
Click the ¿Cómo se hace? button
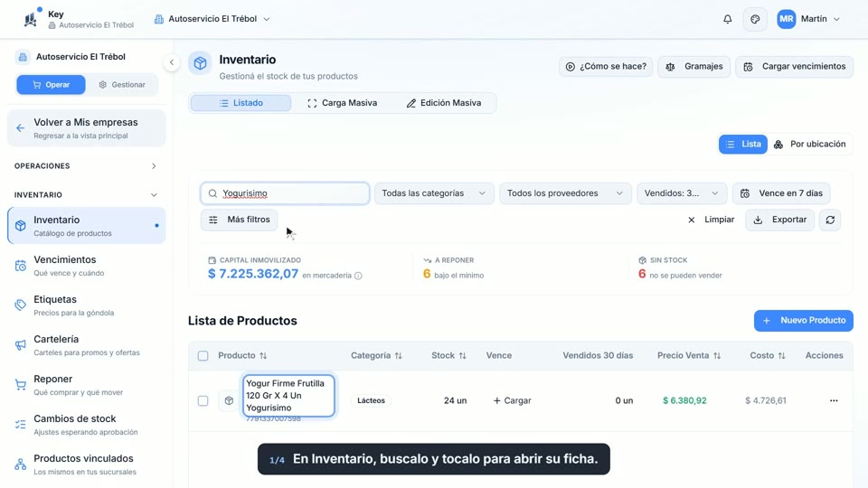[606, 66]
